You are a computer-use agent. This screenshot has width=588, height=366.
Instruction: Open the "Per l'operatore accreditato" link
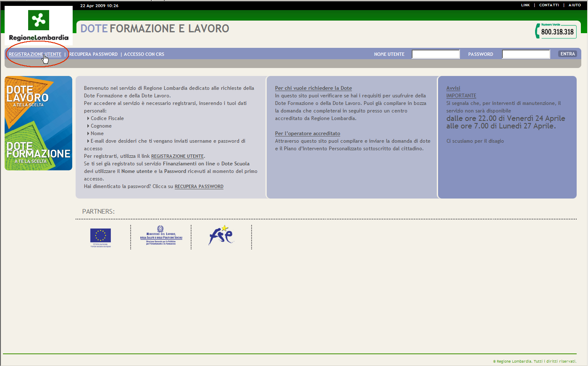307,133
